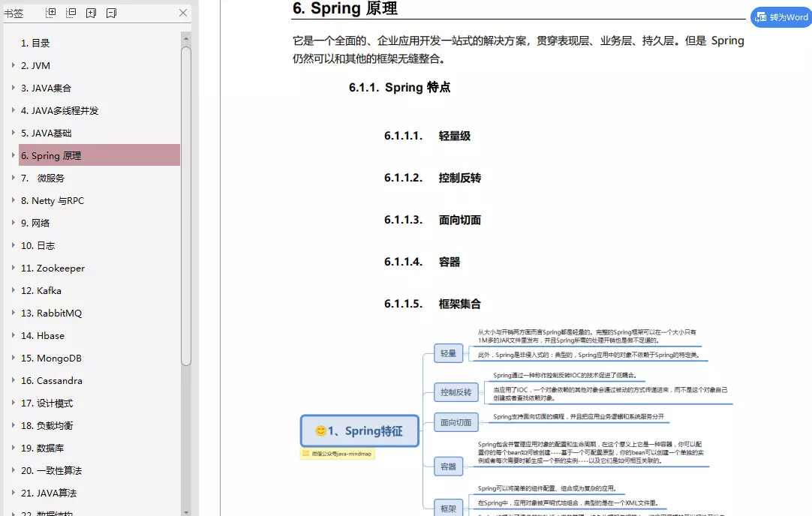Expand the 16. Cassandra bookmark arrow
The image size is (812, 516).
[x=13, y=380]
